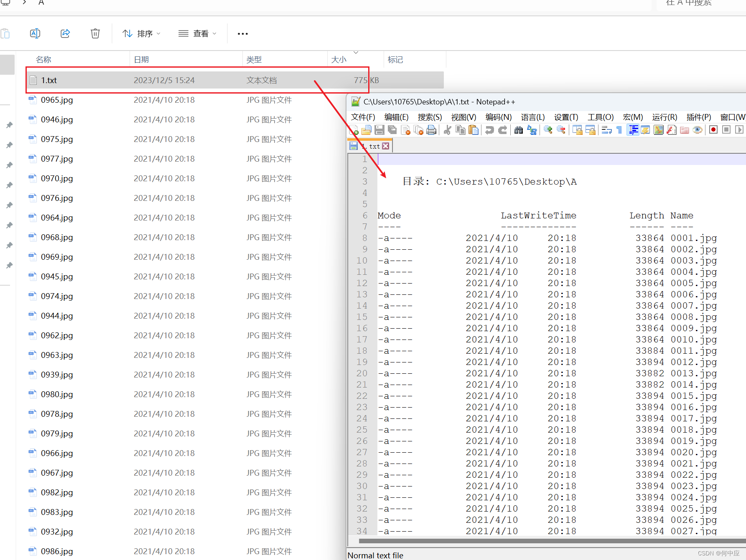Screen dimensions: 746x560
Task: Open the 设置(T) menu
Action: (566, 117)
